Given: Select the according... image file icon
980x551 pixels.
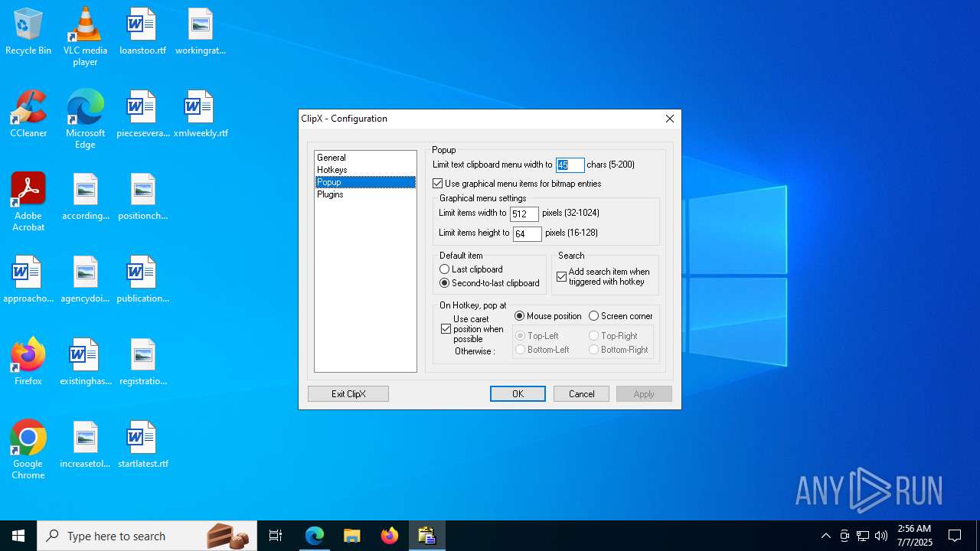Looking at the screenshot, I should pyautogui.click(x=85, y=197).
